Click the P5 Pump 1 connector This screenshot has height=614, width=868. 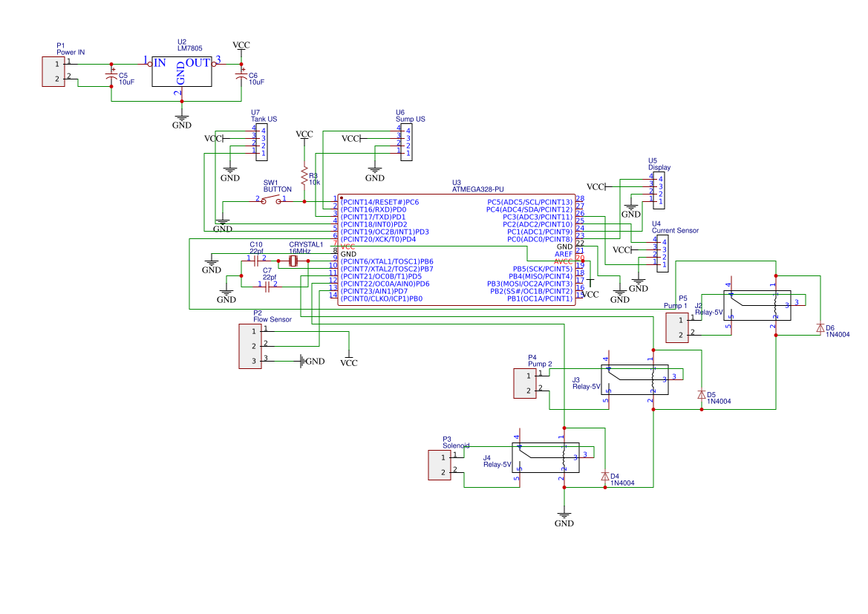677,327
